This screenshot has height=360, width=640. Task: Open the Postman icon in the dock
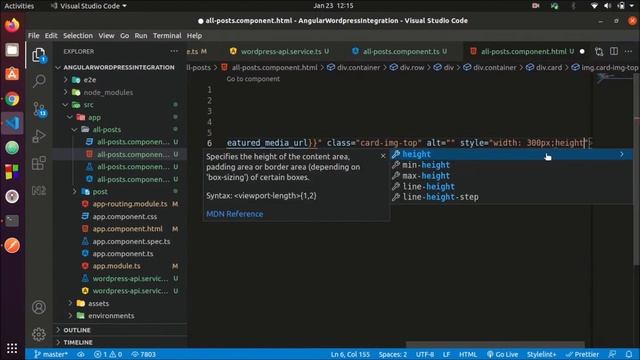(12, 245)
